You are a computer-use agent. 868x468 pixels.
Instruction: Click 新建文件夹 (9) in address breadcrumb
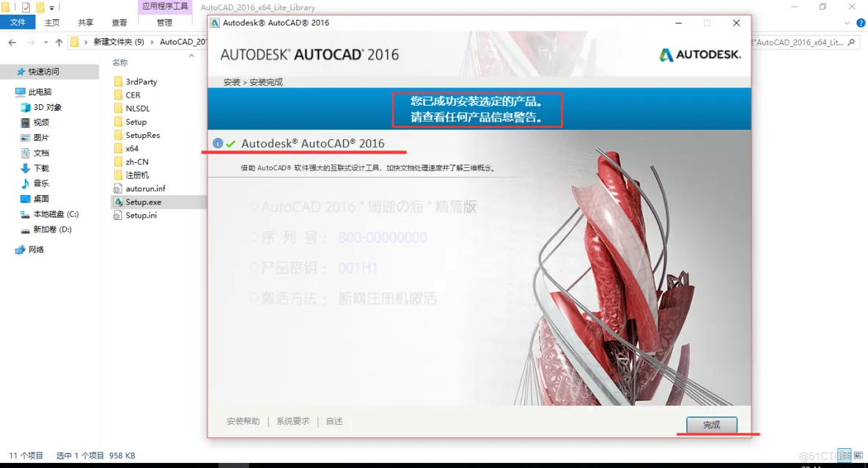119,42
